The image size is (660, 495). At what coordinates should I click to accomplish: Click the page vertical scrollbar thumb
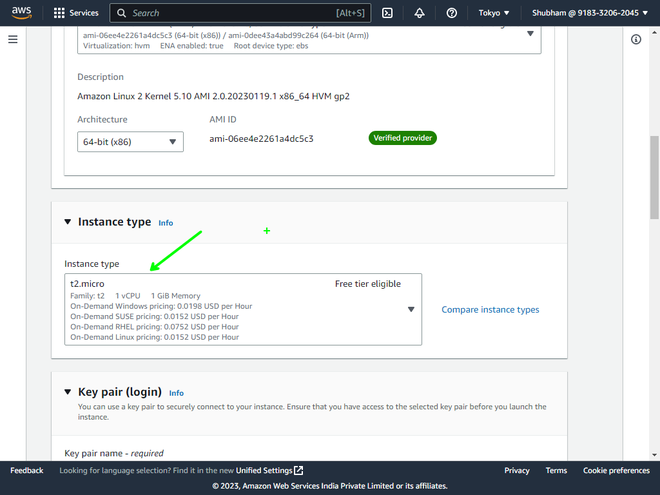pyautogui.click(x=654, y=177)
